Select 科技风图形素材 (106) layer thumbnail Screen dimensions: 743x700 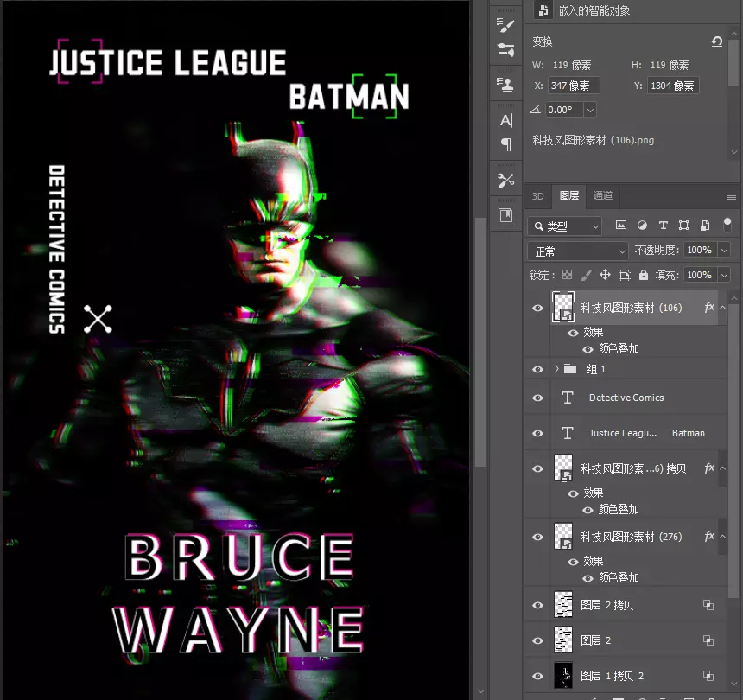tap(563, 307)
